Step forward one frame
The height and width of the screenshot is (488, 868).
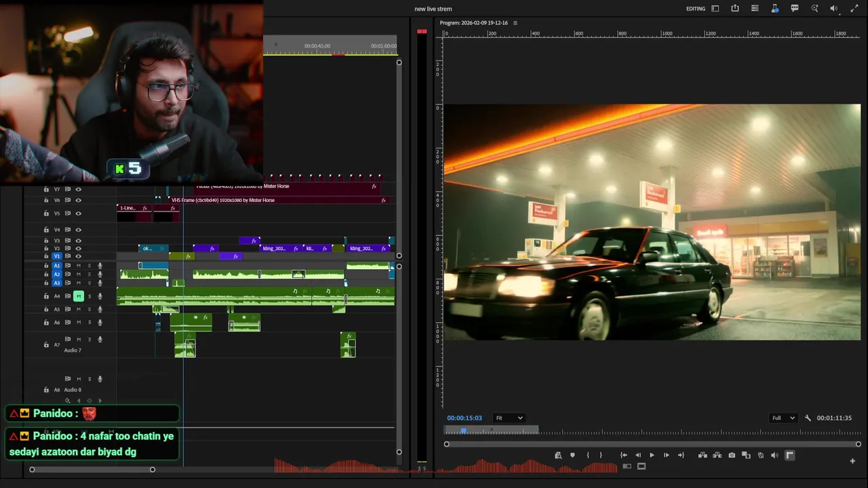(666, 455)
